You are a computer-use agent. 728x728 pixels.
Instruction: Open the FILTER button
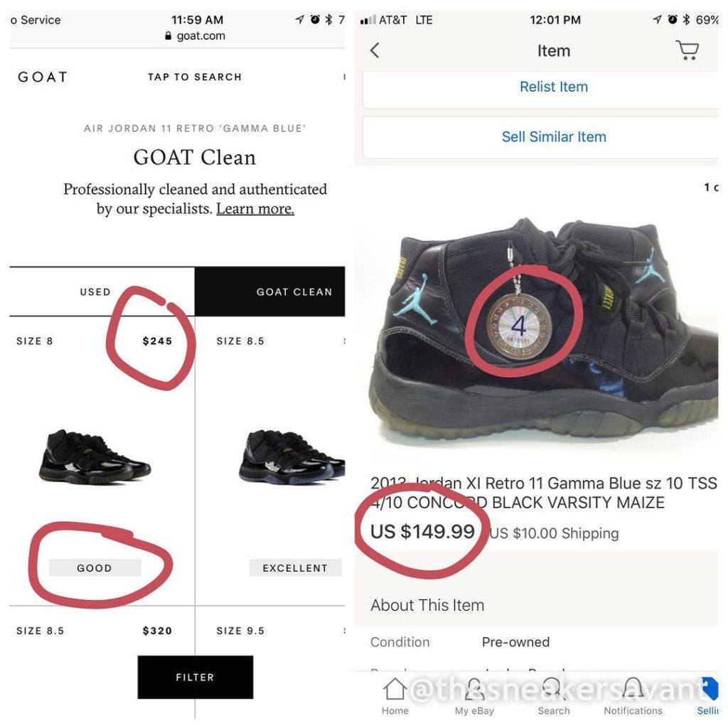click(x=196, y=677)
